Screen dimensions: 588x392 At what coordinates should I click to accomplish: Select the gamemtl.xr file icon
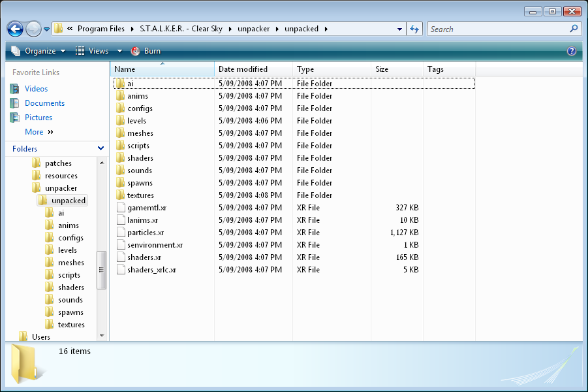(x=120, y=208)
